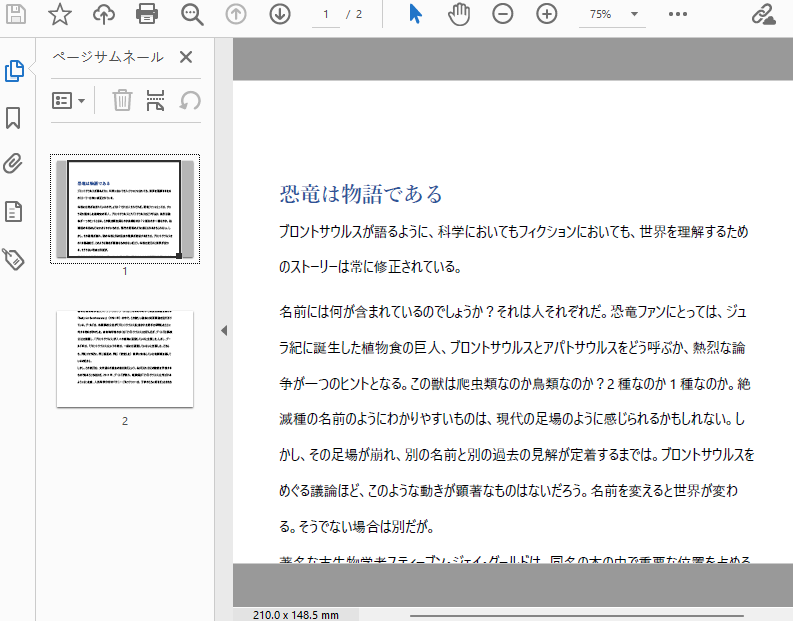The image size is (793, 621).
Task: Print the document with printer icon
Action: point(147,14)
